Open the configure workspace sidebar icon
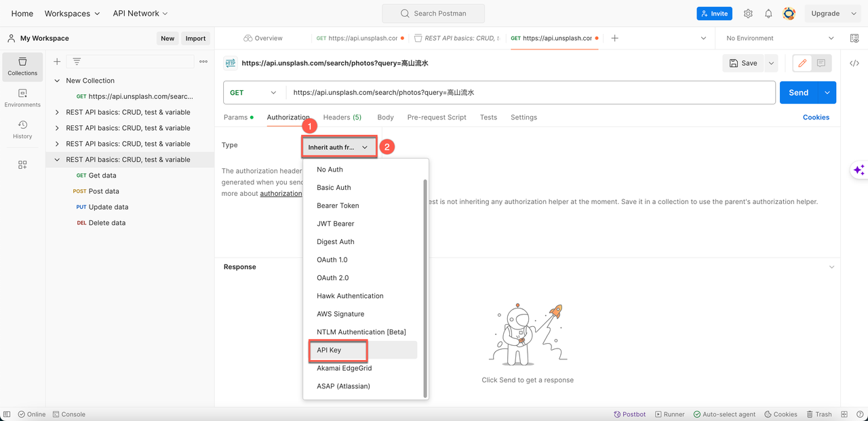 click(22, 165)
